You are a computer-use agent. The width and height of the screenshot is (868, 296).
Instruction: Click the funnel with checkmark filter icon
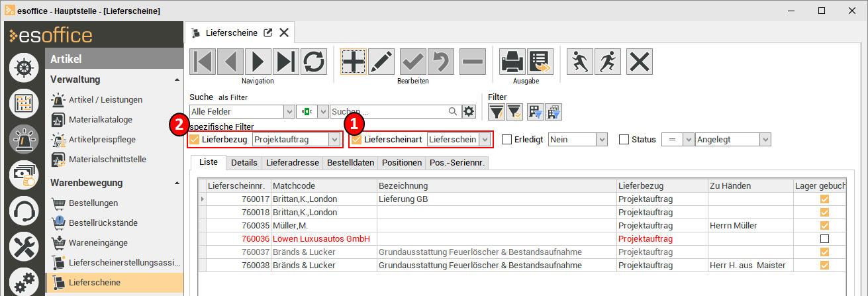click(x=514, y=111)
